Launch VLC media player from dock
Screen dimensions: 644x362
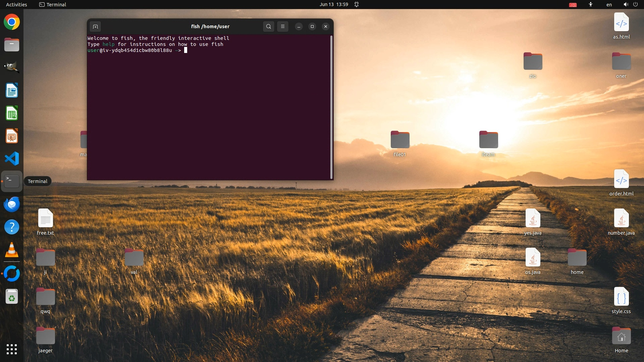click(12, 250)
